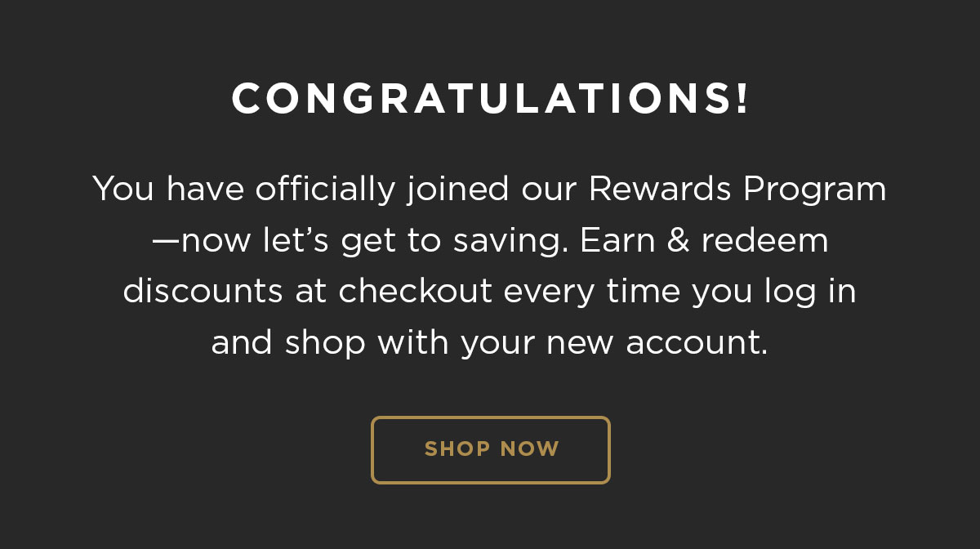Image resolution: width=980 pixels, height=549 pixels.
Task: Click the word "SHOP" inside gold button
Action: click(457, 449)
